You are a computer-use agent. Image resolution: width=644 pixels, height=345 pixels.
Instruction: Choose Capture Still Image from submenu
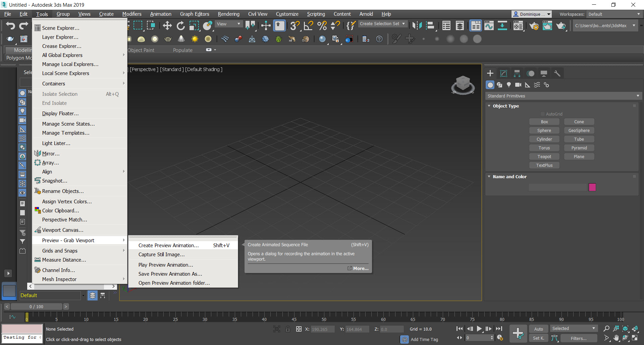coord(183,255)
